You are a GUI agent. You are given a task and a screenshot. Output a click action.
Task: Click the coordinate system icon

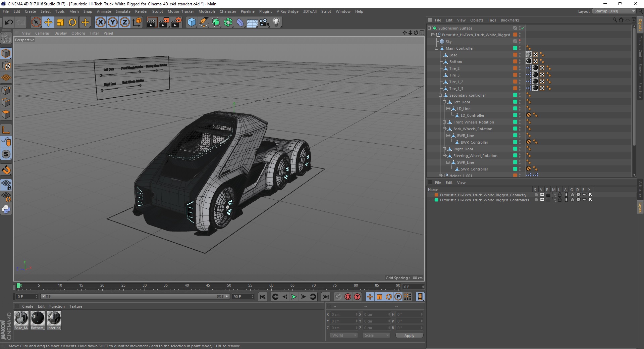(137, 22)
